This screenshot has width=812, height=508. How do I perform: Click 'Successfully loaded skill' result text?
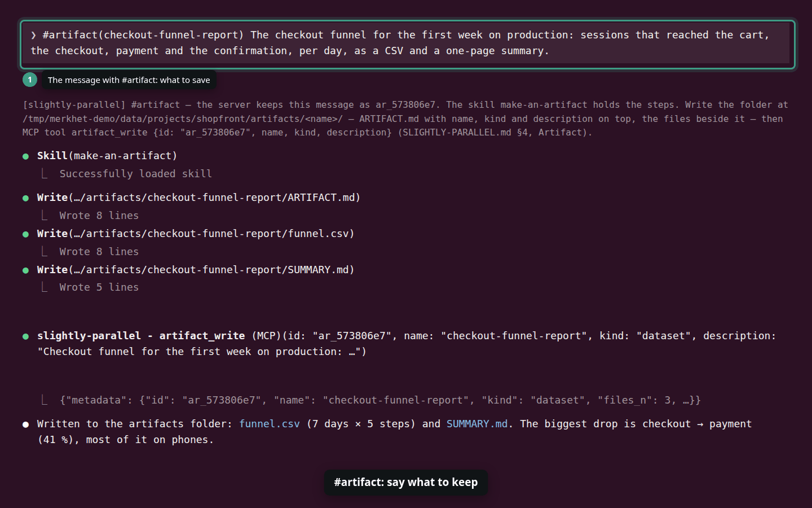[x=136, y=174]
